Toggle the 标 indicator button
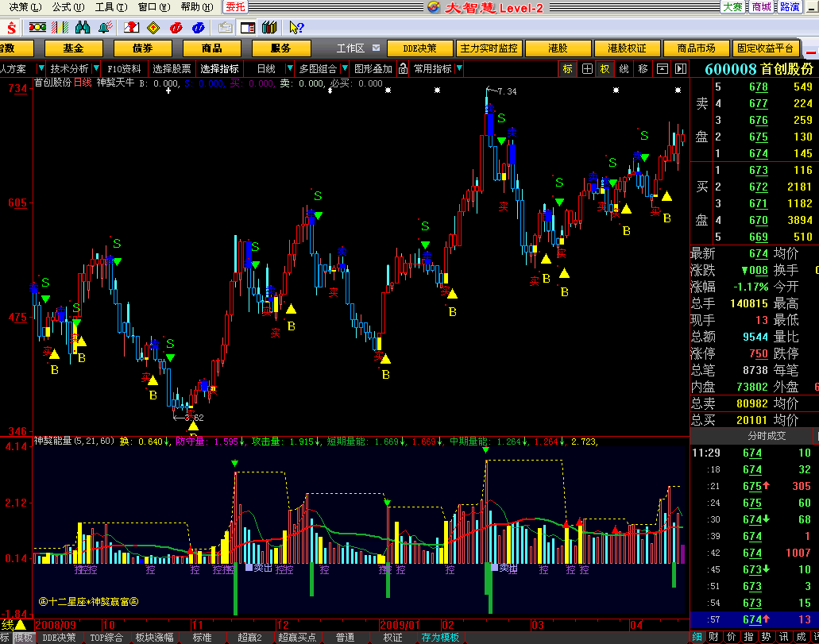 (568, 69)
